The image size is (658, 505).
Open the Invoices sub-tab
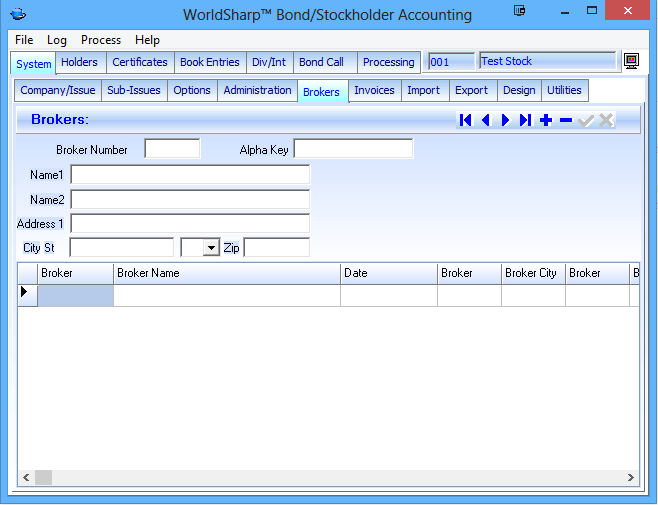point(374,90)
